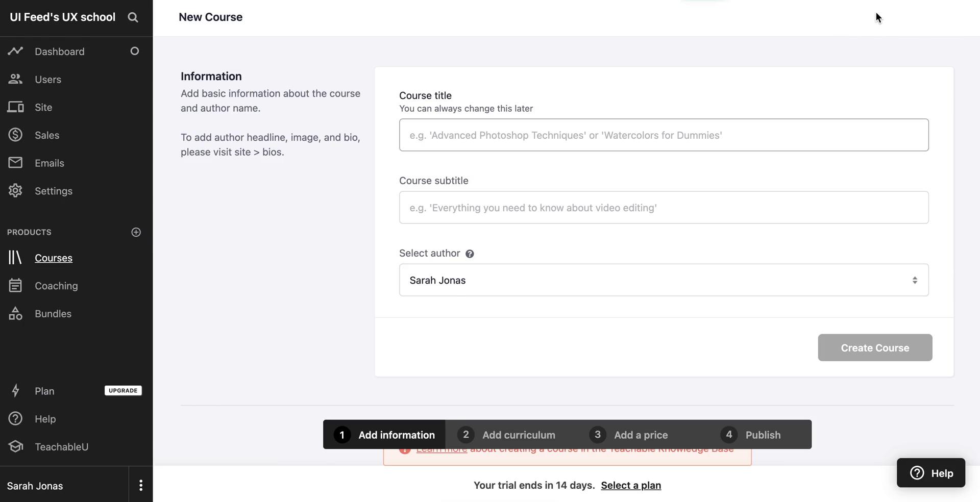Go to Settings menu item
Image resolution: width=980 pixels, height=502 pixels.
(54, 191)
